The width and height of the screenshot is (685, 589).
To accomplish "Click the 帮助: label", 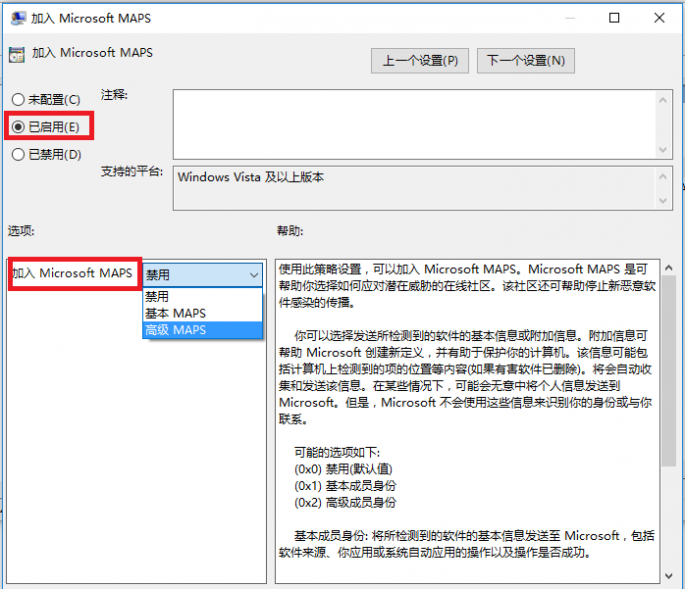I will point(290,231).
